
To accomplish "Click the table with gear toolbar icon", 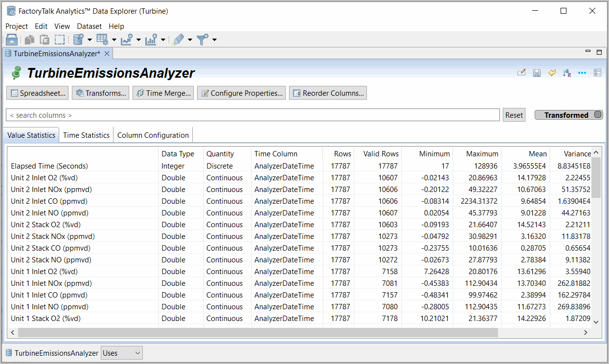I will point(102,40).
